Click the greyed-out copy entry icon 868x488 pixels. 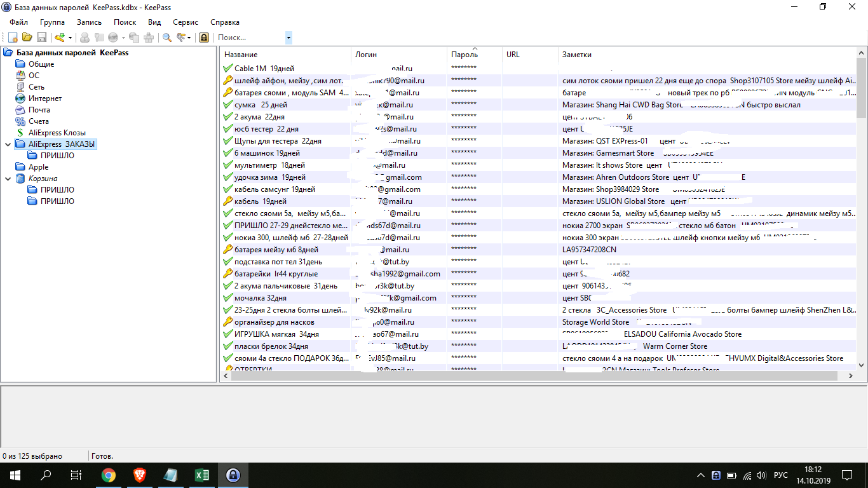click(x=134, y=37)
